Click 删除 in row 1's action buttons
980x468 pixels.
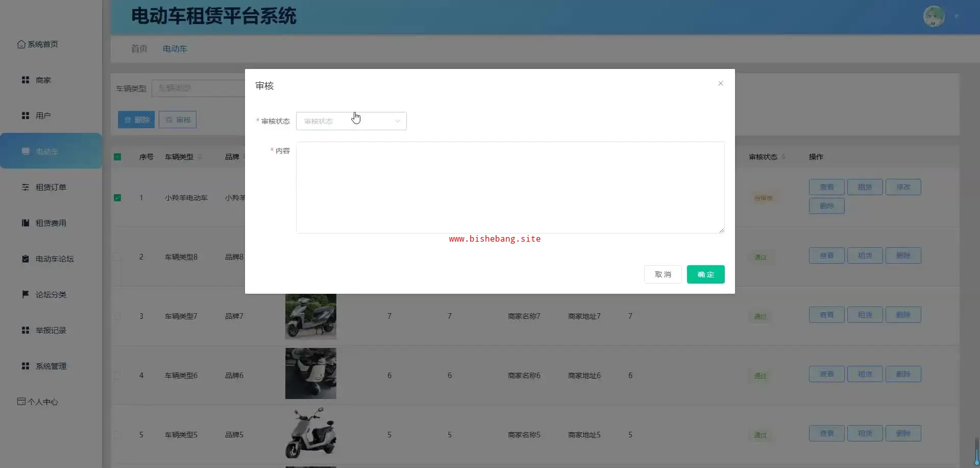(x=827, y=206)
